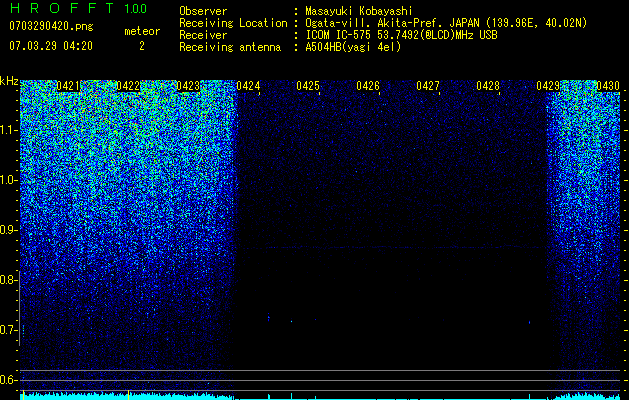Click the A504HB(yagi 4el) antenna text
The height and width of the screenshot is (400, 629).
point(353,47)
